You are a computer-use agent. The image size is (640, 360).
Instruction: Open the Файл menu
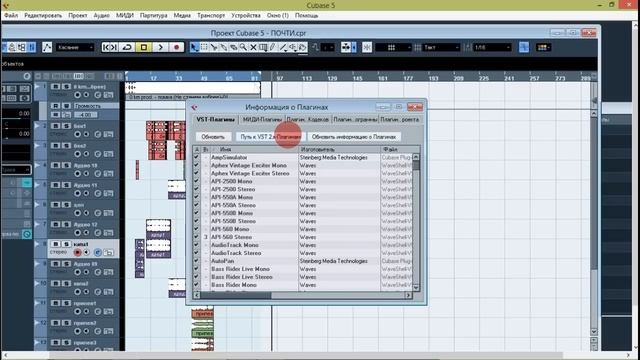pos(11,16)
